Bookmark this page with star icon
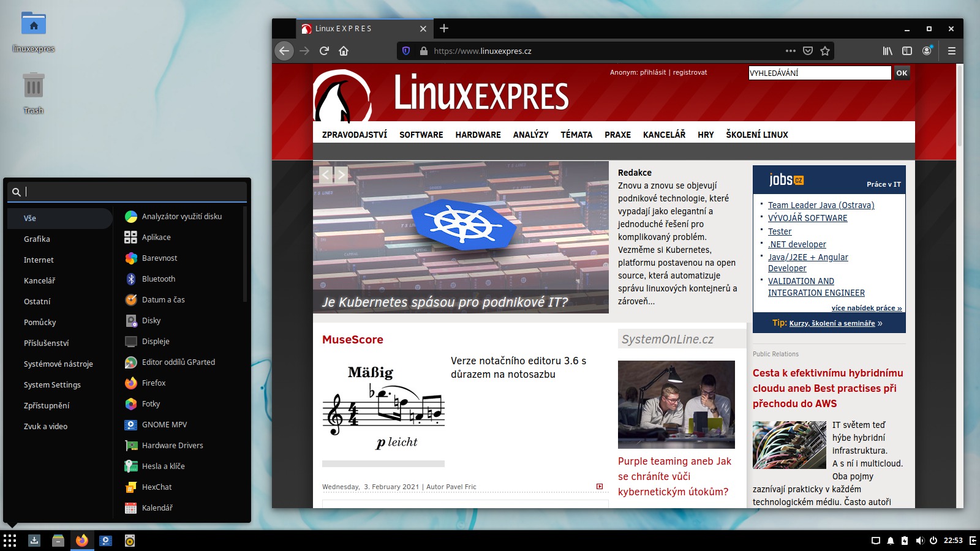Image resolution: width=980 pixels, height=551 pixels. pos(825,51)
